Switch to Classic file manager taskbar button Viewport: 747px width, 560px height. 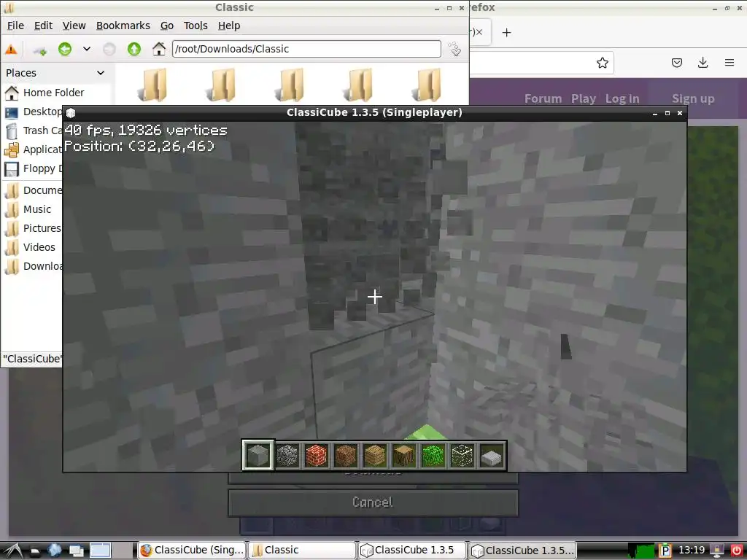click(302, 551)
